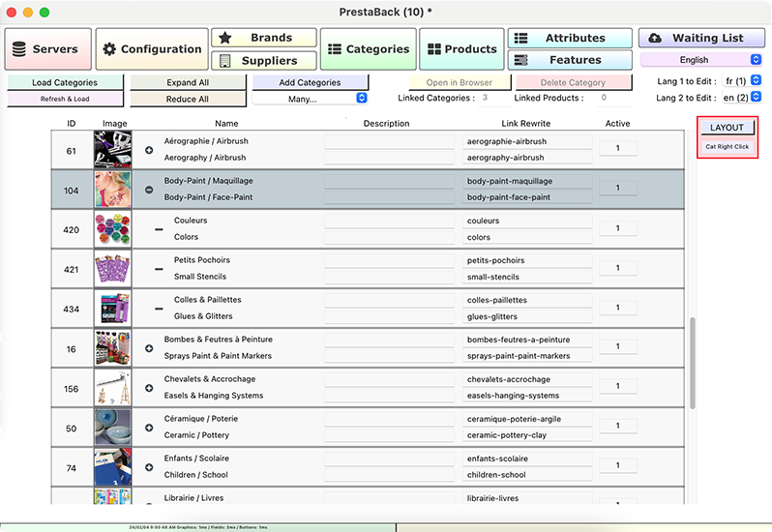This screenshot has width=772, height=532.
Task: Click the Categories list icon
Action: click(x=334, y=49)
